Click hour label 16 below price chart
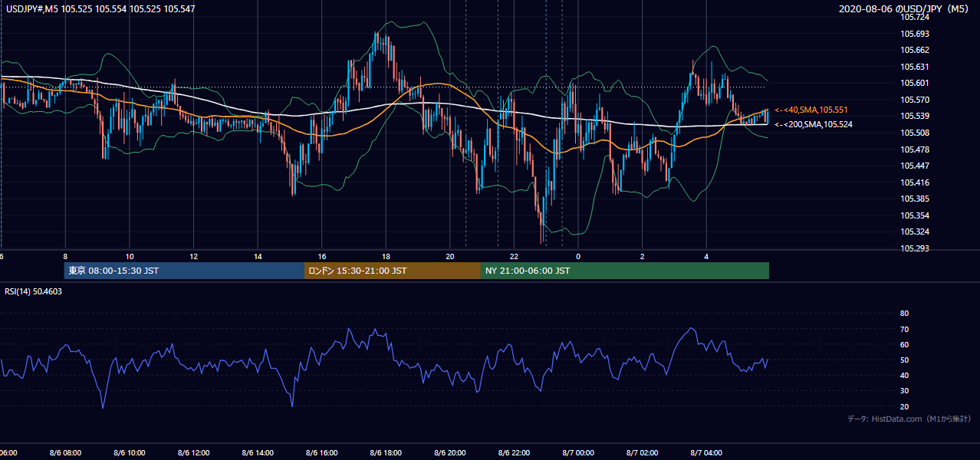This screenshot has height=460, width=980. (x=322, y=256)
